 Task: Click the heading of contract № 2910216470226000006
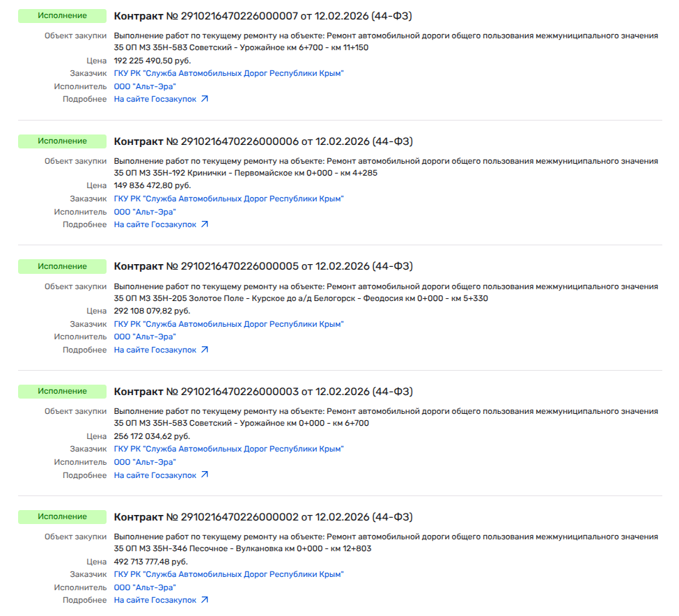[263, 141]
